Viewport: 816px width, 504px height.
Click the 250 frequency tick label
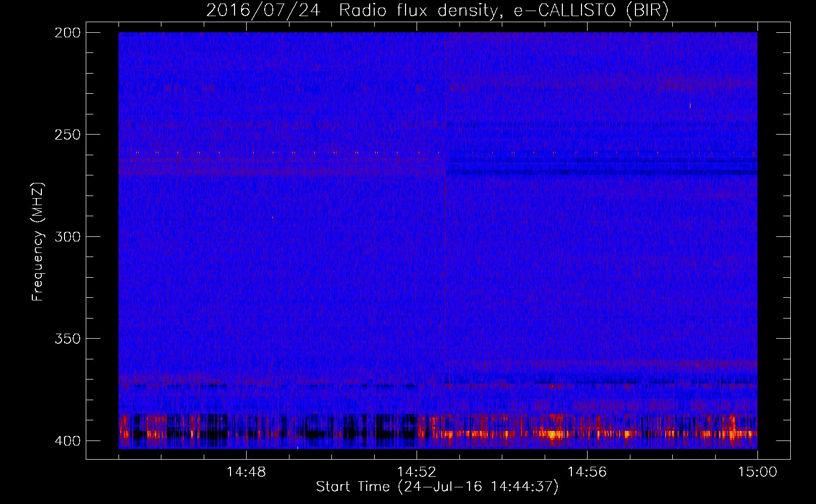(68, 135)
